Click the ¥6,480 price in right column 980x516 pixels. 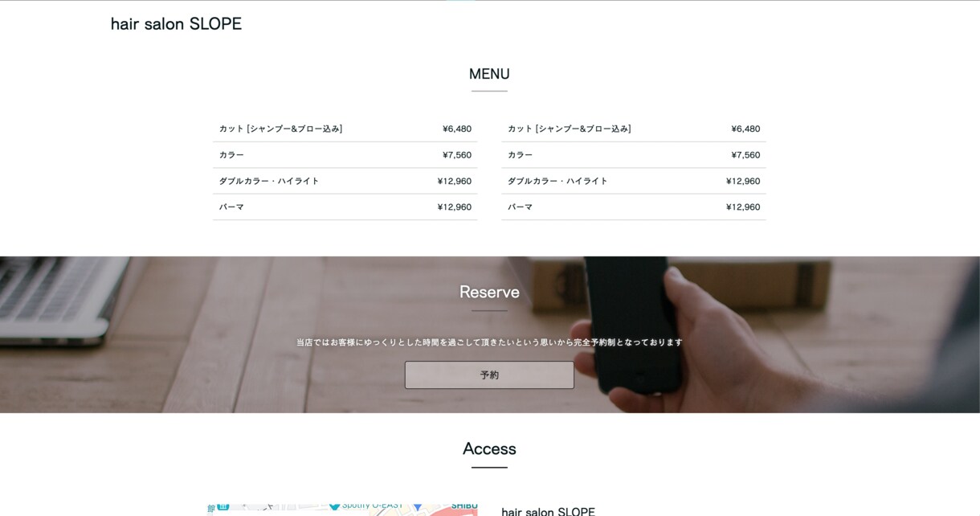click(745, 129)
